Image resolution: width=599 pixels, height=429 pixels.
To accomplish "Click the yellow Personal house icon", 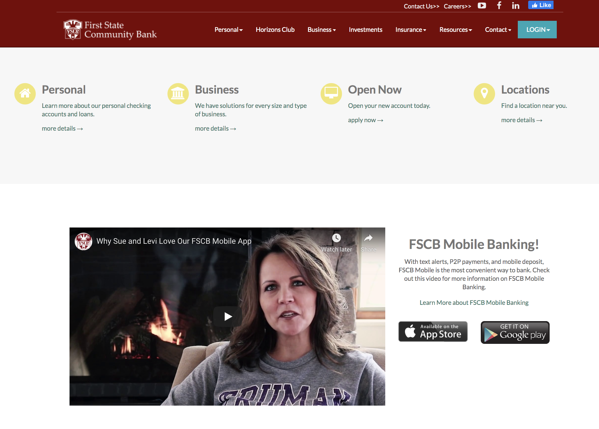I will click(25, 94).
